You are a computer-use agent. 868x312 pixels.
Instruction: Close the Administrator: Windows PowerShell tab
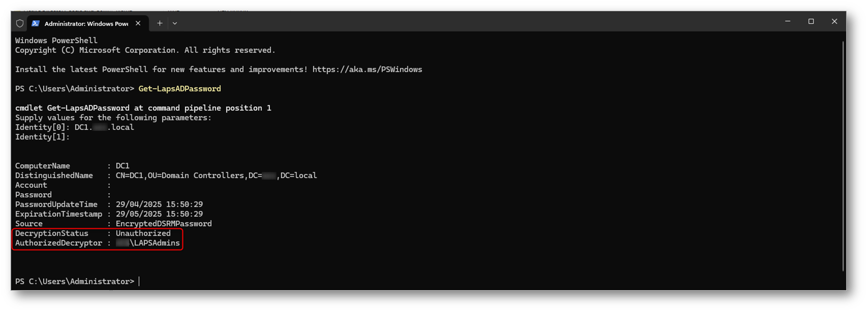click(138, 23)
